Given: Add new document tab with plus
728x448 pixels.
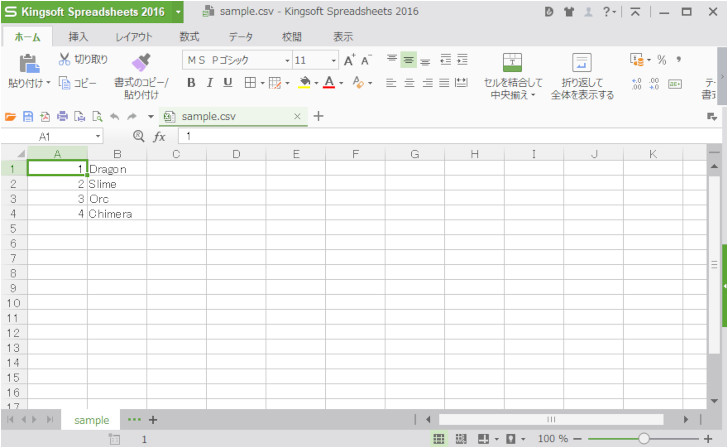Looking at the screenshot, I should point(318,116).
